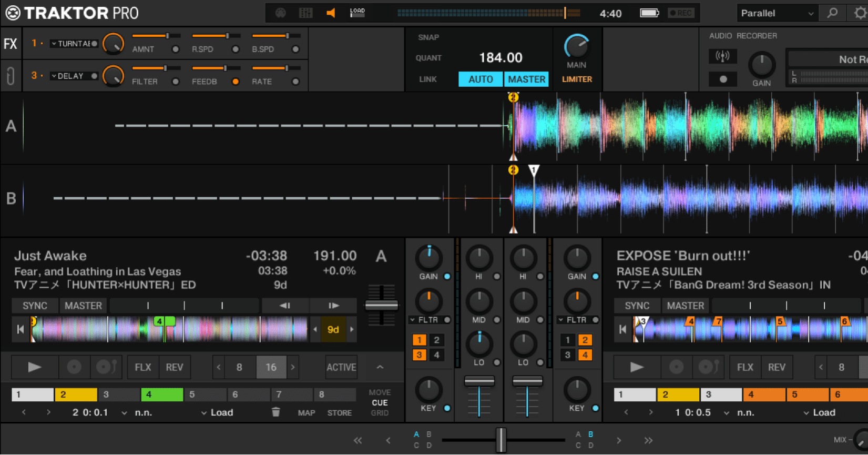Select loop size 16 on deck A
The width and height of the screenshot is (868, 455).
tap(271, 367)
